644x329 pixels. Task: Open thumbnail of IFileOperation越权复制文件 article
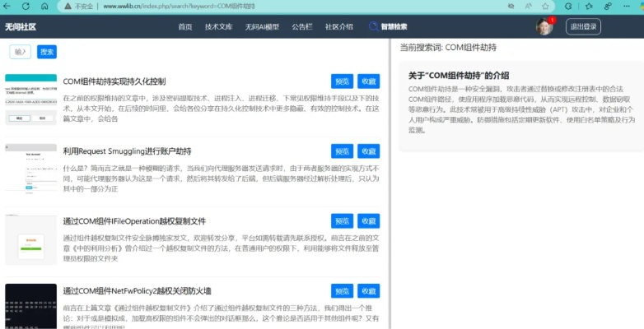(30, 239)
